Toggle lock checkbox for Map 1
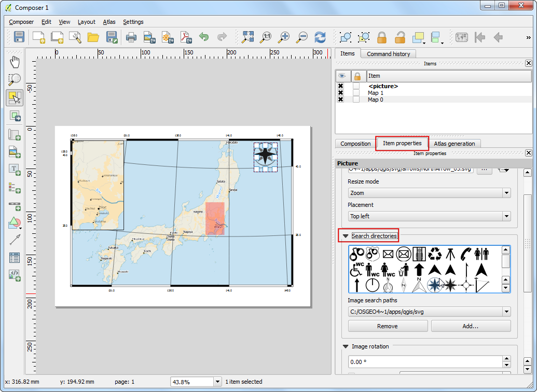This screenshot has height=392, width=537. click(356, 93)
